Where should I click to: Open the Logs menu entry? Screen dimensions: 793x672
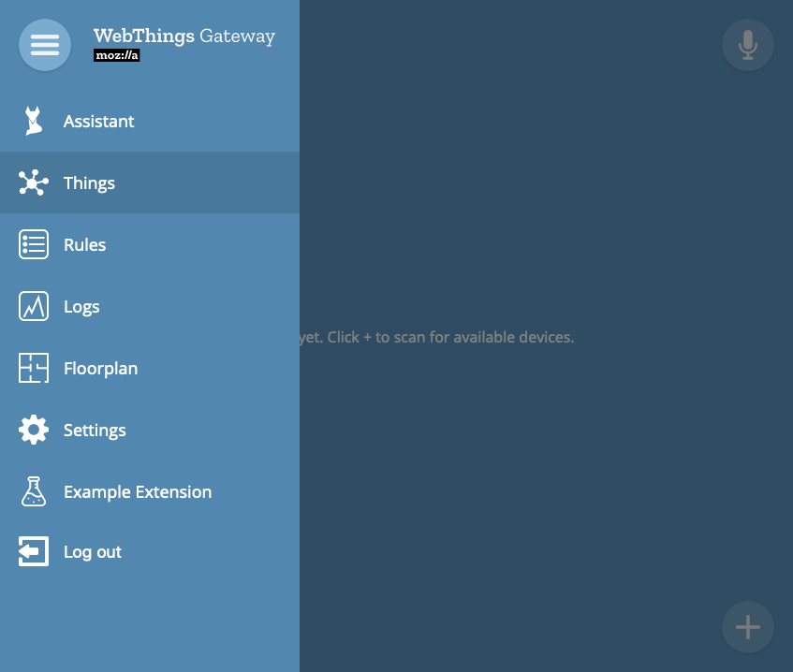[150, 306]
